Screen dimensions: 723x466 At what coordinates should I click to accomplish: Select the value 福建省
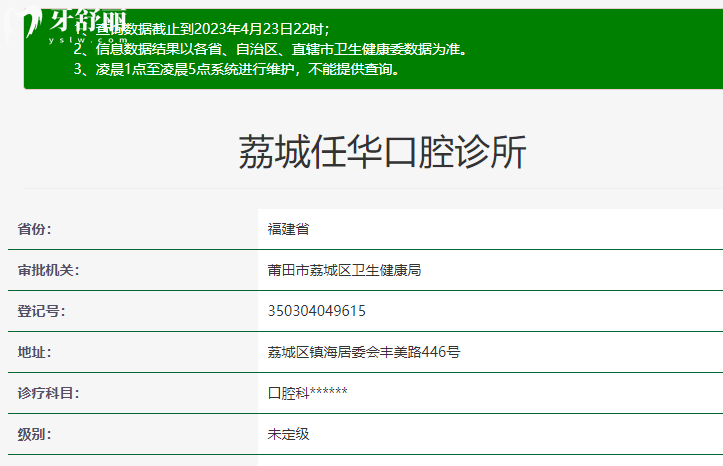pos(288,229)
